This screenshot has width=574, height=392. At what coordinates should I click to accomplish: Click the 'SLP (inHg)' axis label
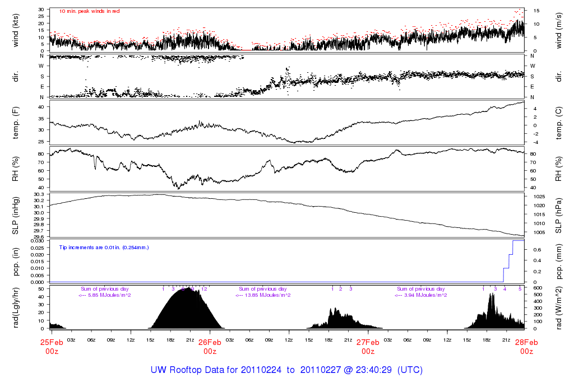[15, 216]
